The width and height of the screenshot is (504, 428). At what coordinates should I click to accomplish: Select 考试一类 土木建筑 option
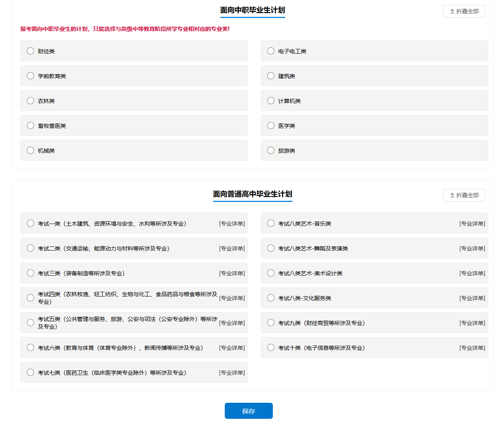[30, 223]
